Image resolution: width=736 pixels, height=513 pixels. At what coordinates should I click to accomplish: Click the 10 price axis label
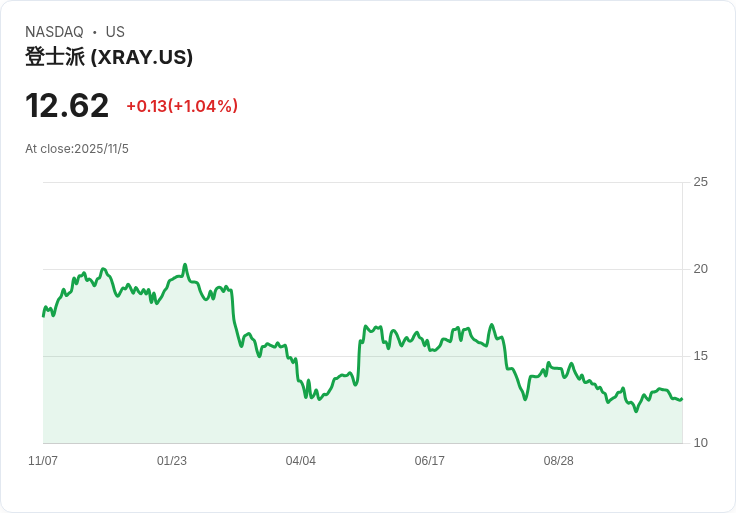coord(700,443)
